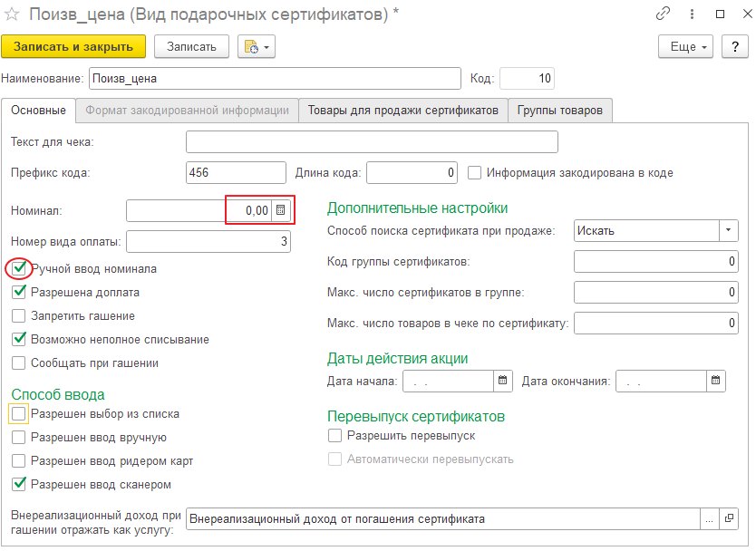Toggle Ручной ввод номинала checkbox
756x551 pixels.
click(19, 268)
